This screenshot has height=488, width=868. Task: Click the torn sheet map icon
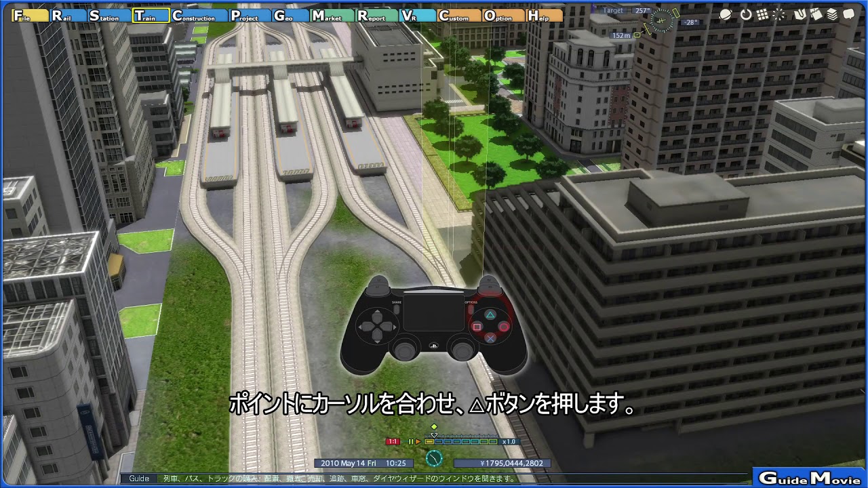tap(816, 14)
